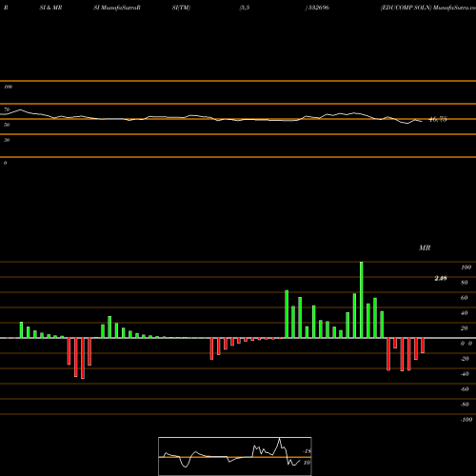Click the MR value 2.46
Image resolution: width=476 pixels, height=476 pixels.
[x=441, y=278]
